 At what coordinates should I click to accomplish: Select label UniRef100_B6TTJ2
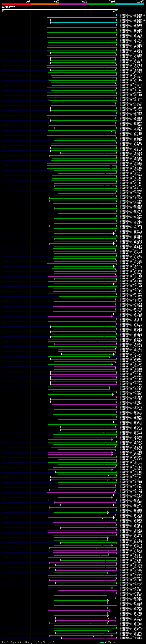point(131,146)
